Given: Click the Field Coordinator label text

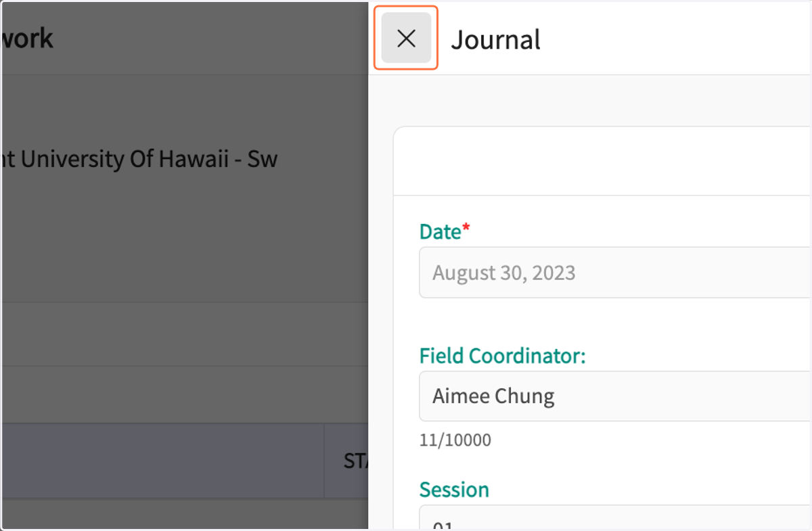Looking at the screenshot, I should [502, 355].
